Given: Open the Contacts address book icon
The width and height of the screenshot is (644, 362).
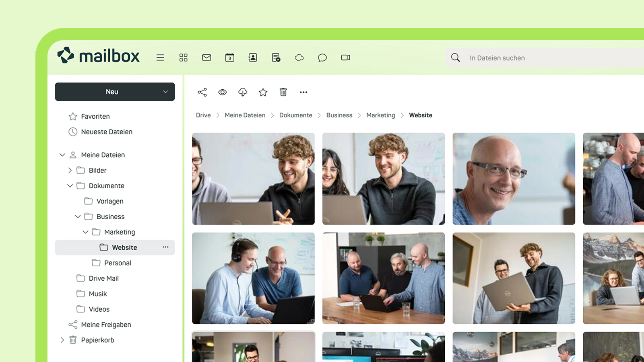Looking at the screenshot, I should (x=253, y=58).
